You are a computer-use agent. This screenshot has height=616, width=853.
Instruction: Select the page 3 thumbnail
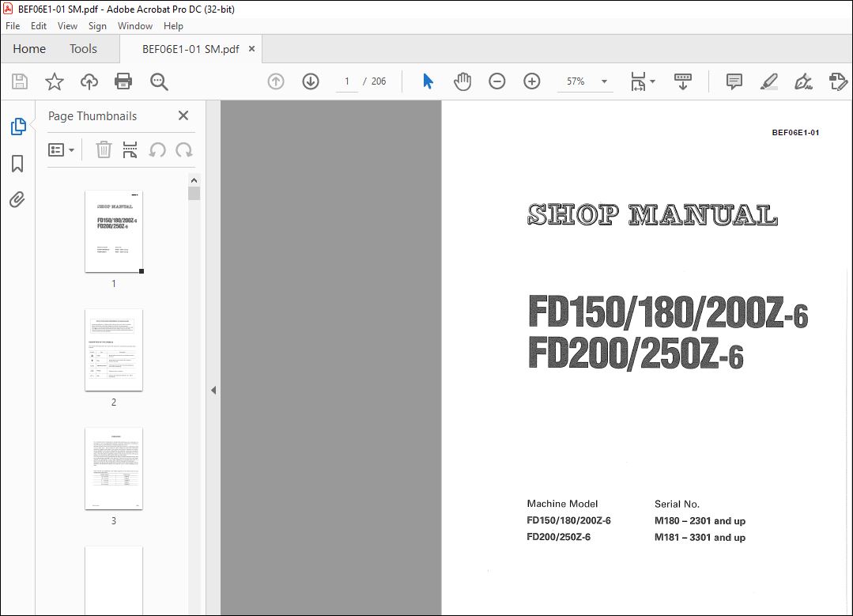click(114, 469)
